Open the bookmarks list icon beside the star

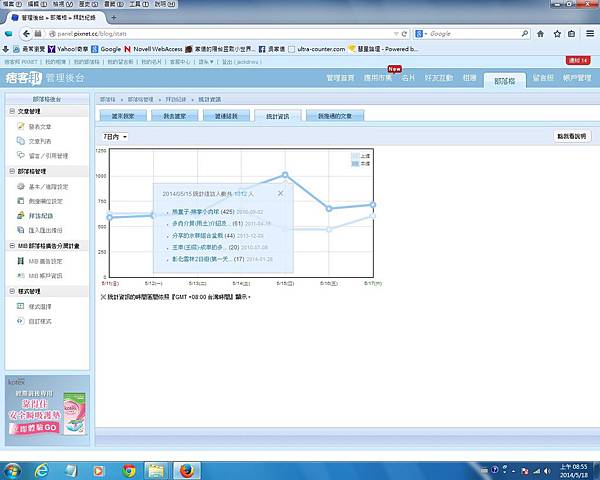tap(571, 34)
